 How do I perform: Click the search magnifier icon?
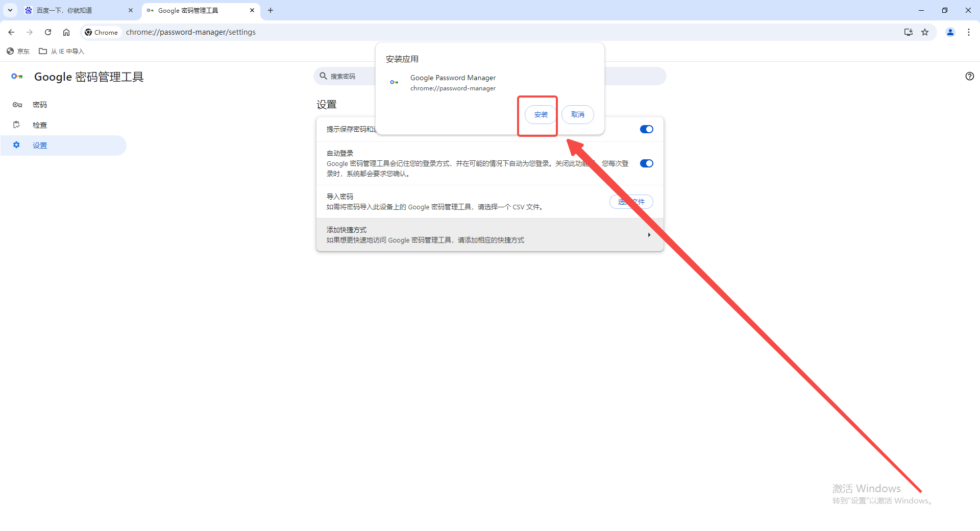(323, 76)
